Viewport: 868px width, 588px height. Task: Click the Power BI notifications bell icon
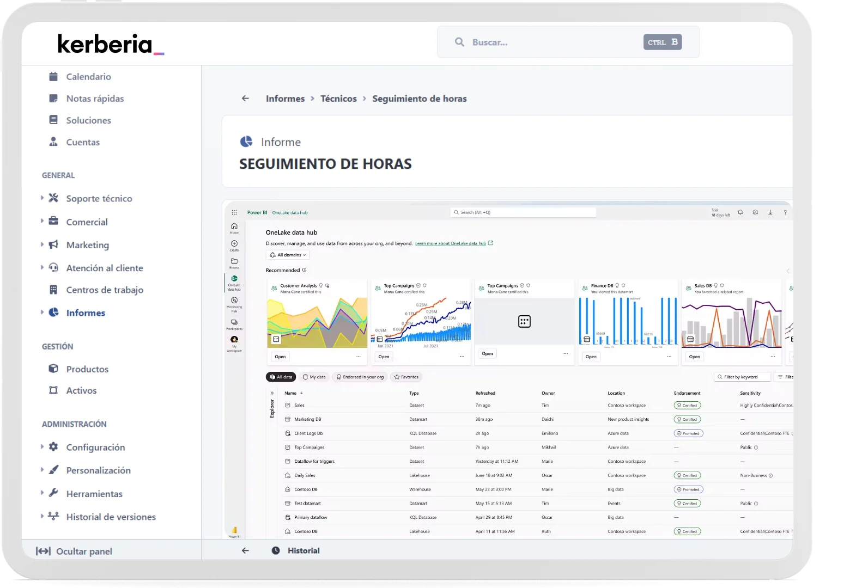[x=740, y=212]
